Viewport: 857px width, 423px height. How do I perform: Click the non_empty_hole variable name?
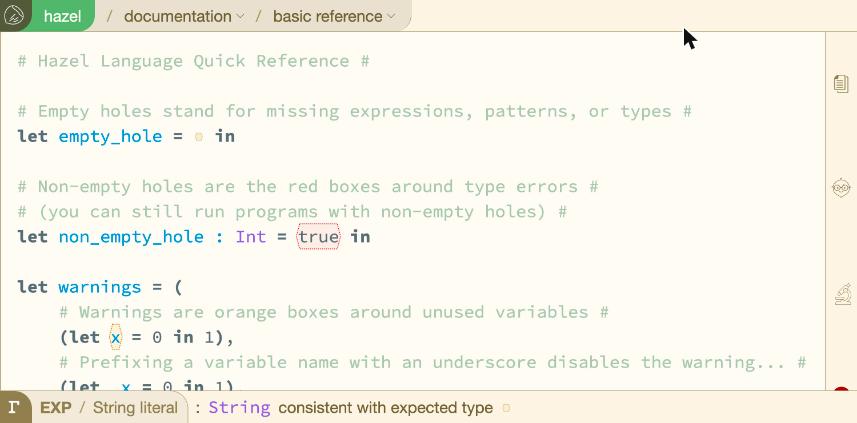click(131, 237)
